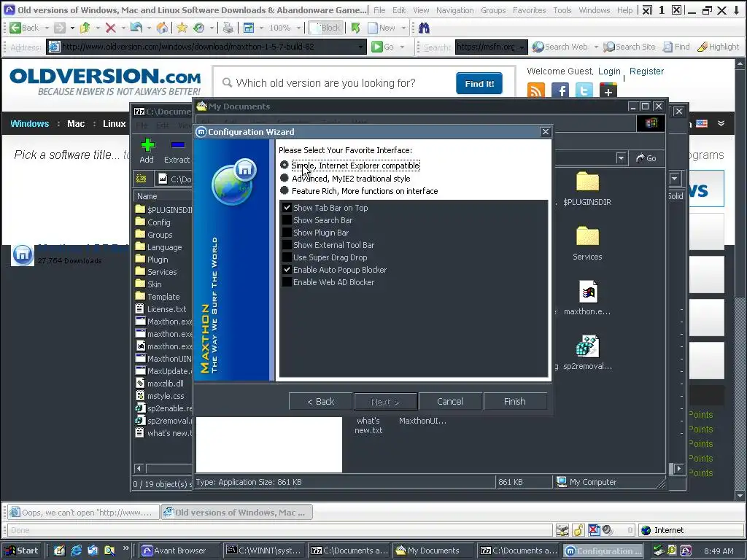The width and height of the screenshot is (747, 560).
Task: Click the Home page icon
Action: point(163,28)
